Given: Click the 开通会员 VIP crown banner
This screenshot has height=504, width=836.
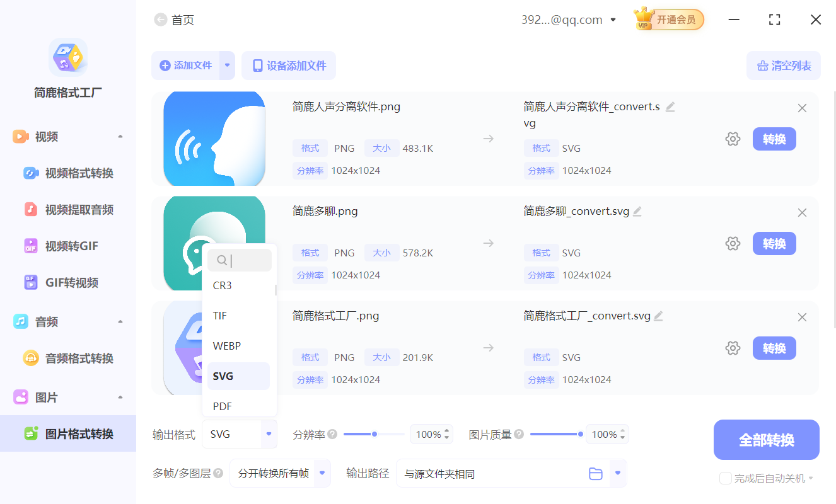Looking at the screenshot, I should point(668,19).
